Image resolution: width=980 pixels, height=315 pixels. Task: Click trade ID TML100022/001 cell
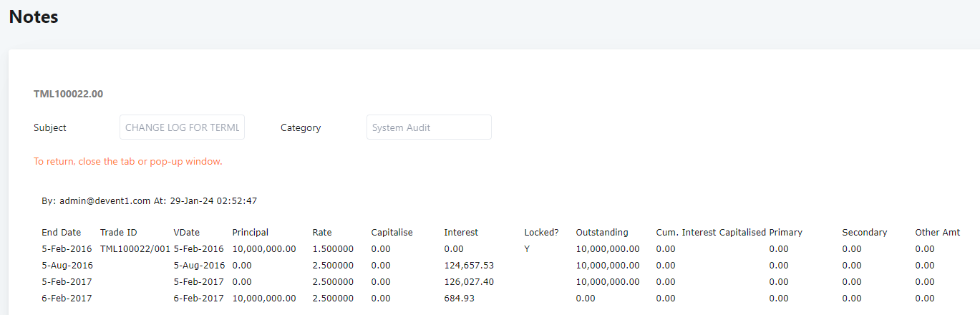(135, 249)
